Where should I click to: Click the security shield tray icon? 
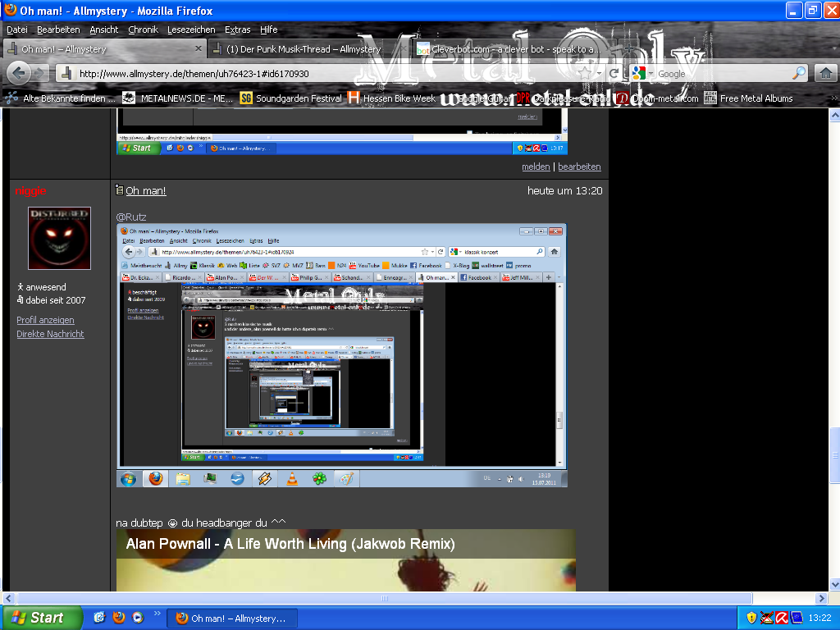pos(751,618)
